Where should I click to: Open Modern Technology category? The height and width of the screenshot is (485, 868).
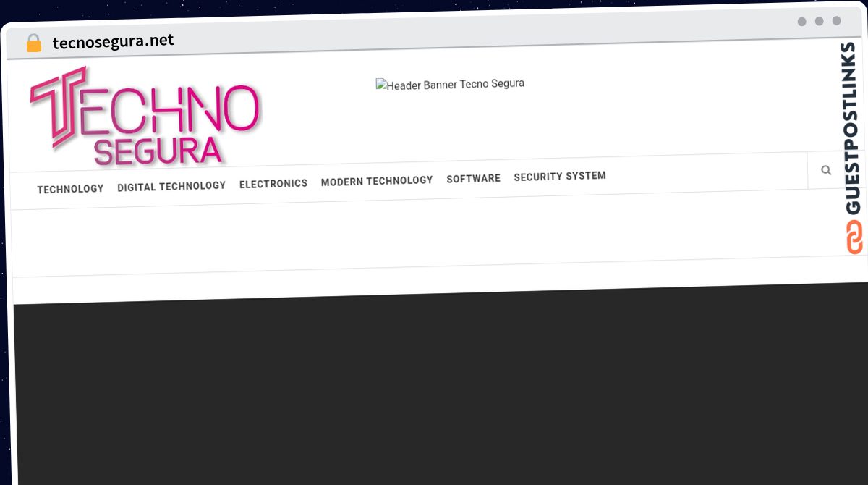point(377,180)
